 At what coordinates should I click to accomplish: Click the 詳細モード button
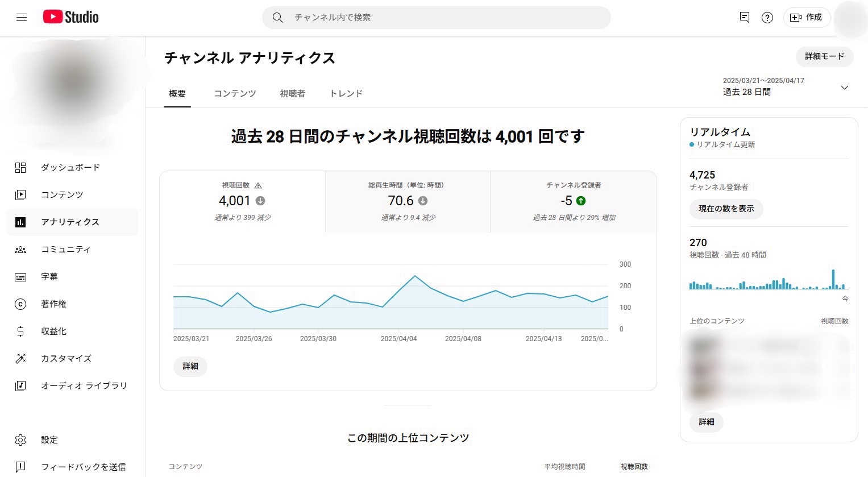[x=824, y=57]
